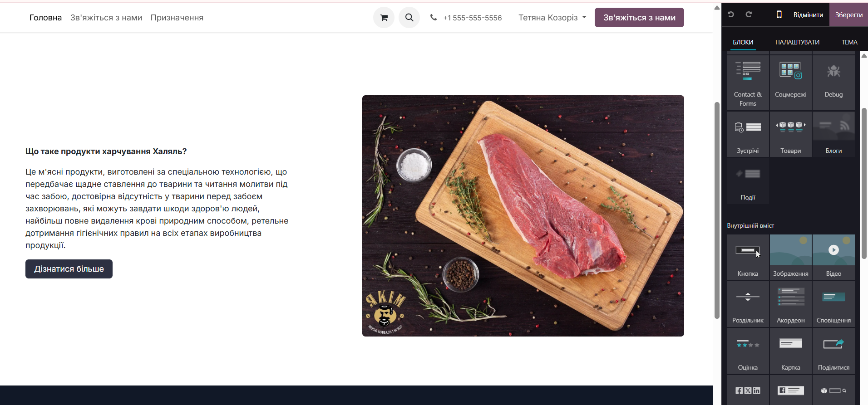Select the Соцмережі block
The width and height of the screenshot is (868, 405).
(790, 83)
